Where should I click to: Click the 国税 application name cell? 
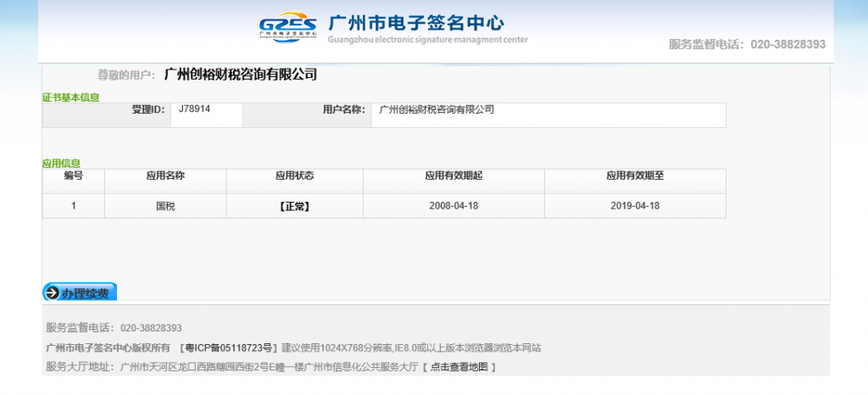(x=165, y=206)
